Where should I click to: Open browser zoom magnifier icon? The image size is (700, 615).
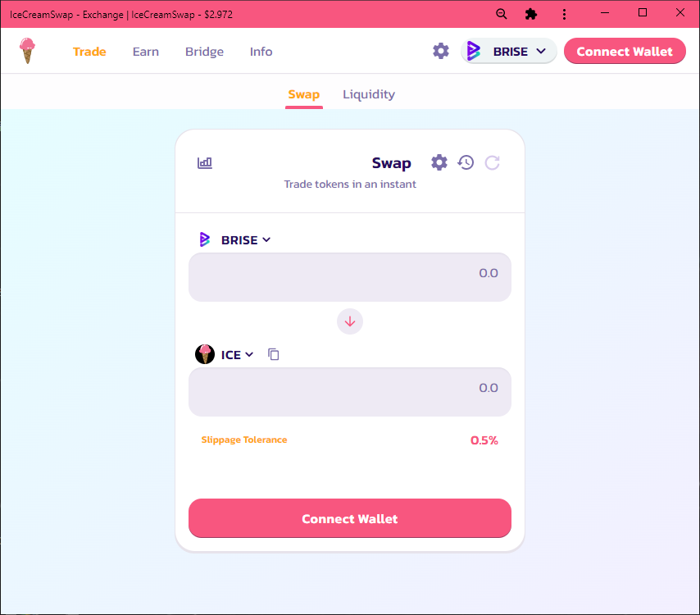(502, 14)
